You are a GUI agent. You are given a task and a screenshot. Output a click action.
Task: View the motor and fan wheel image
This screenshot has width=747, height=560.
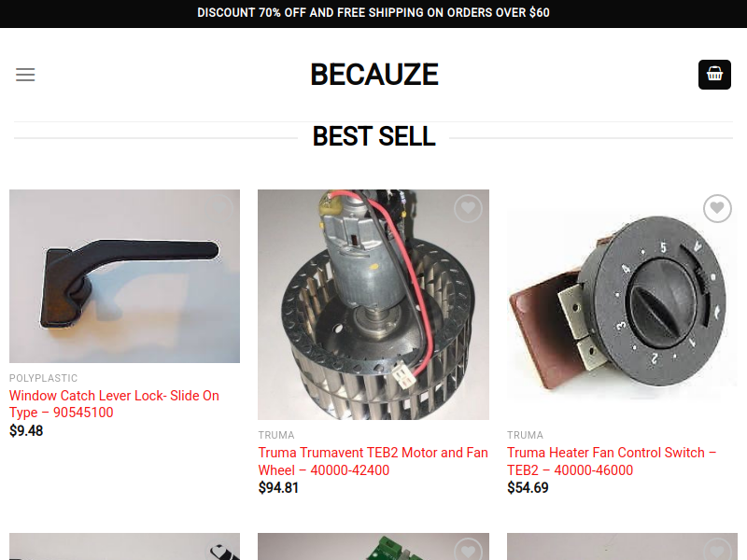(x=373, y=305)
